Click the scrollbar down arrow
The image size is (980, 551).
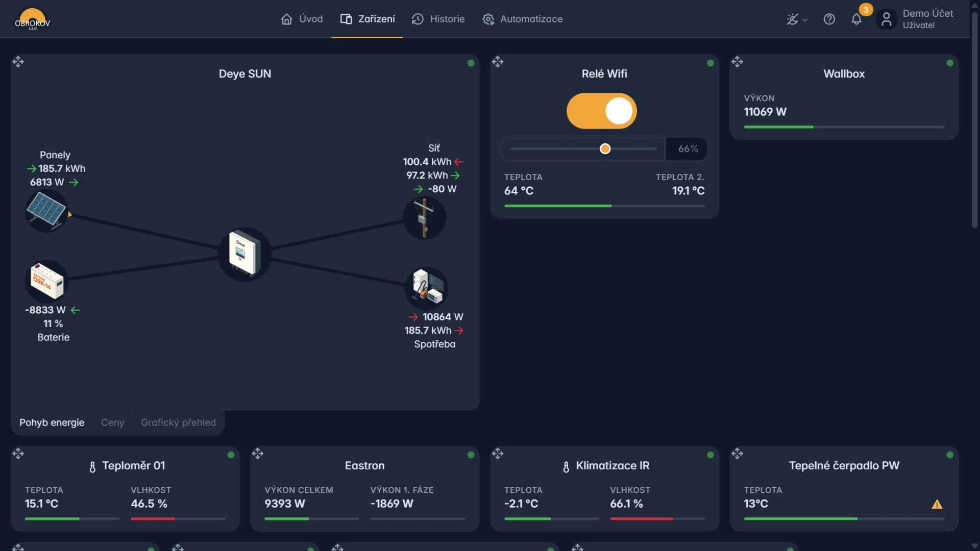974,546
